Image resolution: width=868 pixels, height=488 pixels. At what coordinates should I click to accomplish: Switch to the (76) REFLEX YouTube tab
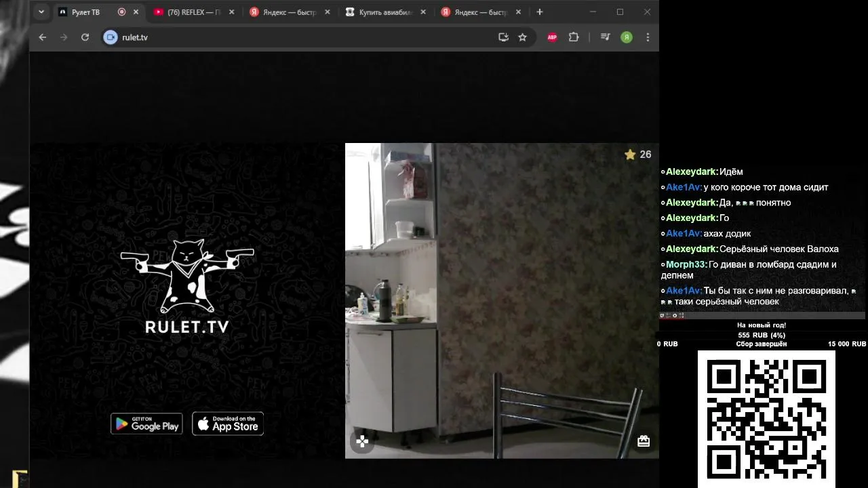[193, 12]
